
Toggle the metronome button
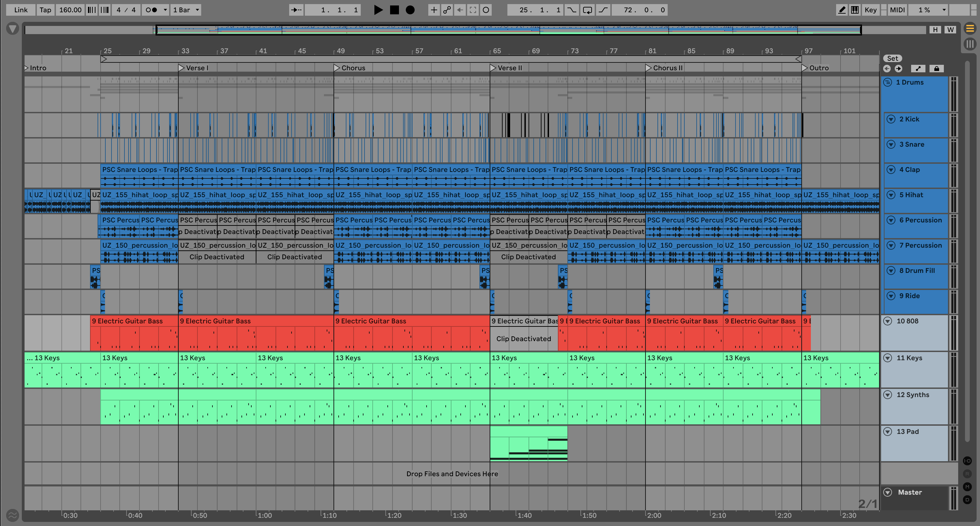pos(151,10)
